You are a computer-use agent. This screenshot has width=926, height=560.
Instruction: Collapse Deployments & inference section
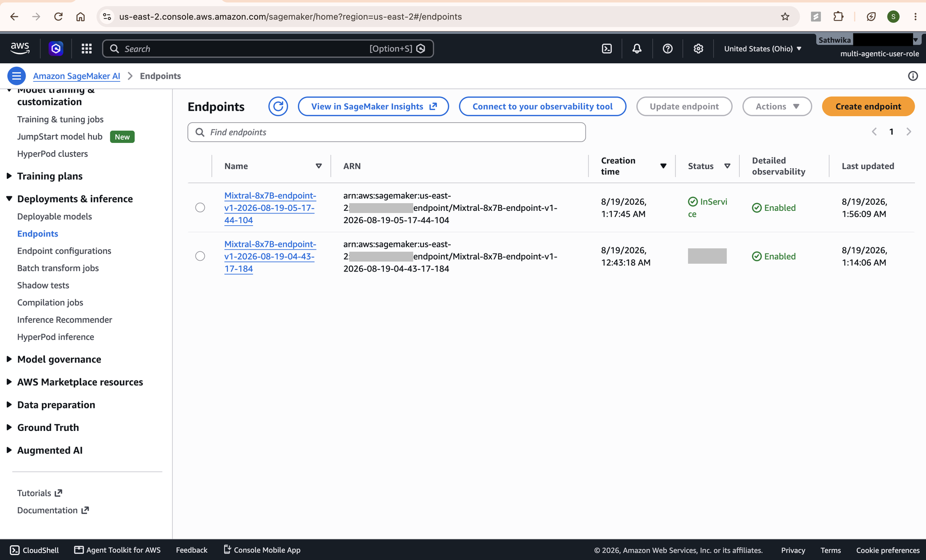click(x=9, y=198)
